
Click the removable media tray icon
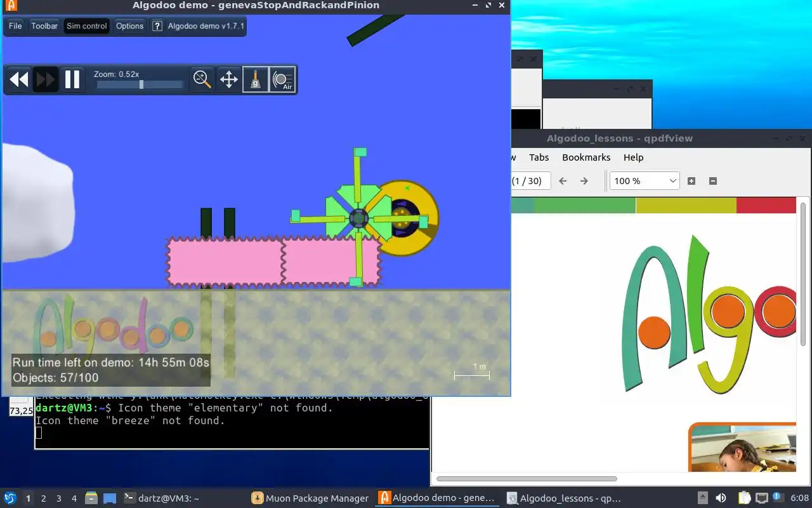703,498
